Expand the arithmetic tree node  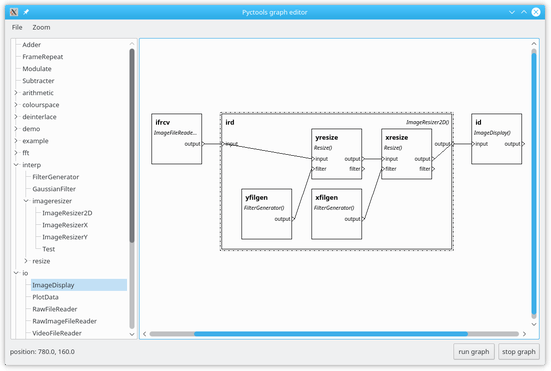(x=16, y=93)
